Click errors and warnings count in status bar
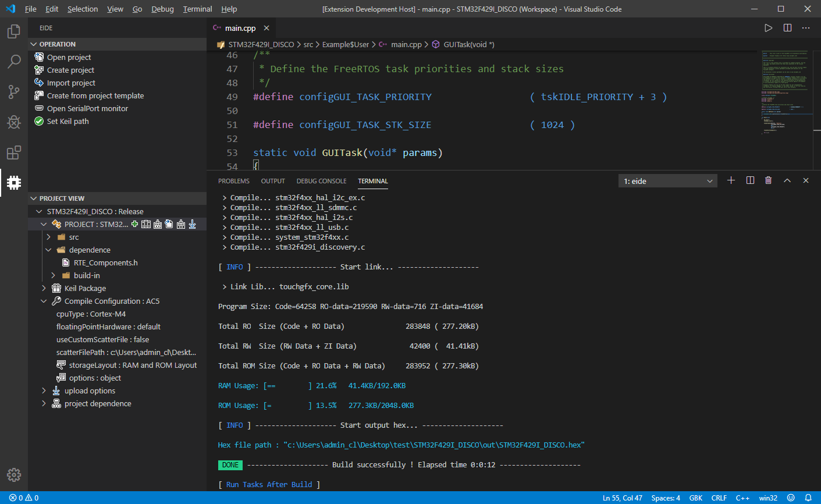 point(24,498)
